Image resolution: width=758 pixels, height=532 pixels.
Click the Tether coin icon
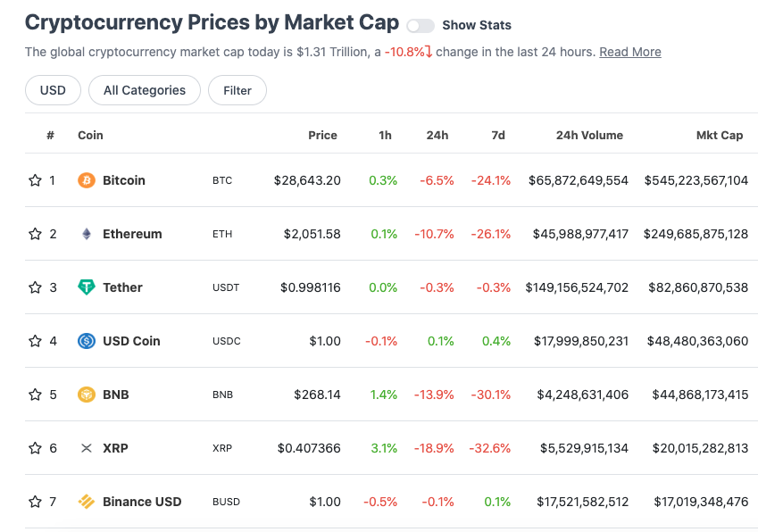(87, 287)
